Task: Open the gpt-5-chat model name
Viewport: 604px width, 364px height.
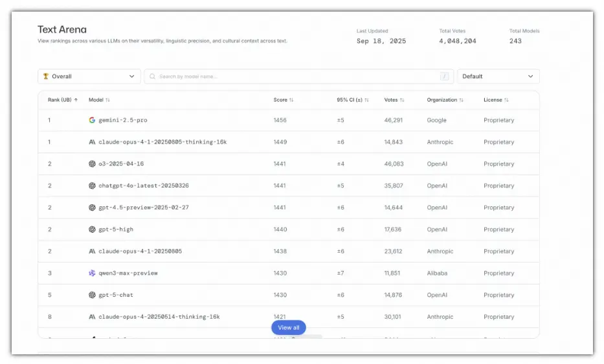Action: [116, 295]
